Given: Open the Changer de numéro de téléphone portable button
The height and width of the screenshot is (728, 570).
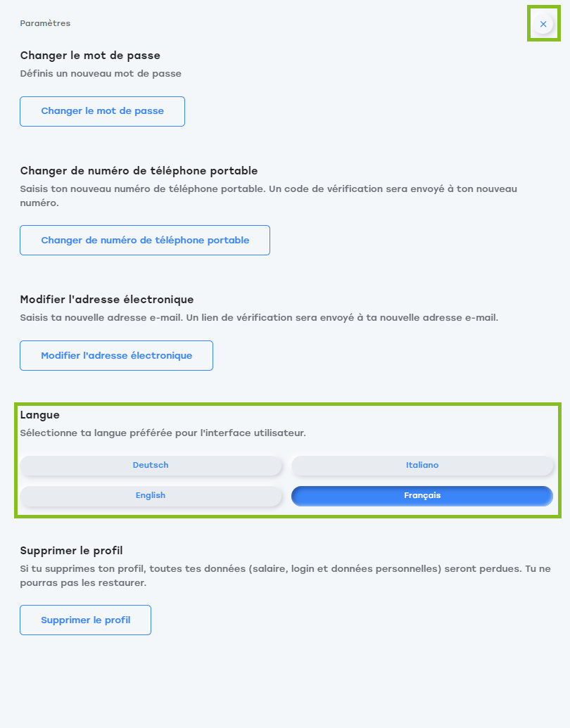Looking at the screenshot, I should (145, 240).
